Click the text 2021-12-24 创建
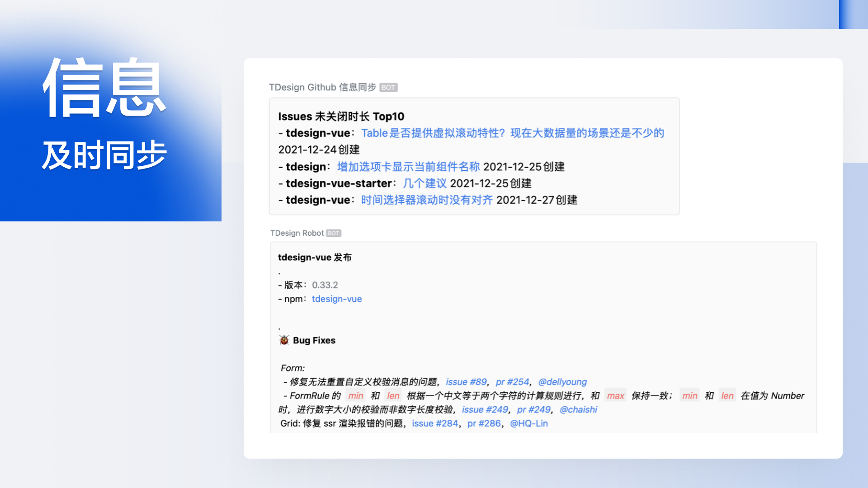The image size is (868, 488). coord(319,150)
